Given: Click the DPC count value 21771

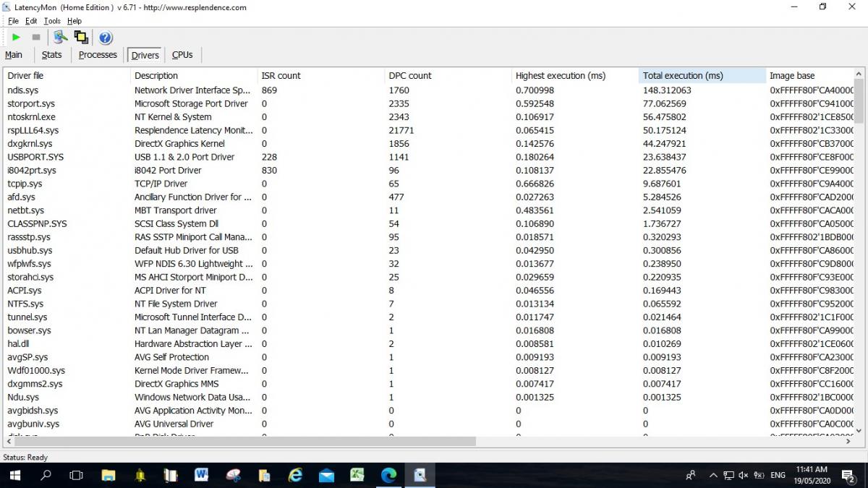Looking at the screenshot, I should [401, 130].
